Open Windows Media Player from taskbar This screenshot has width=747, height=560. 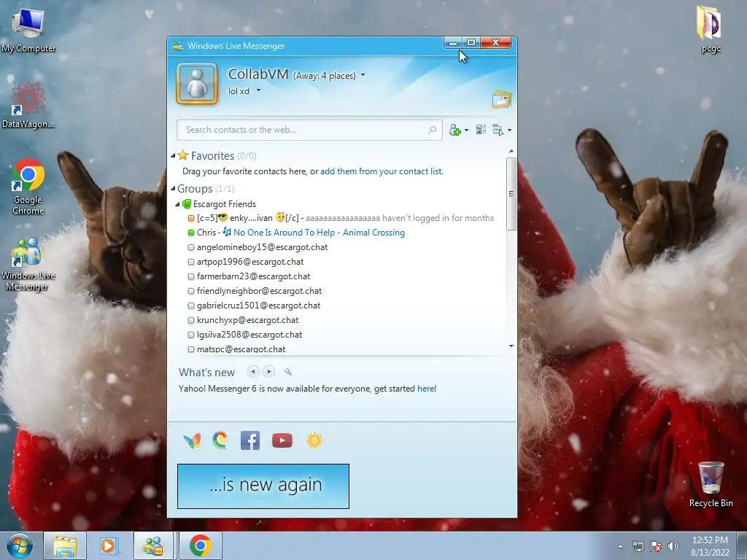(109, 545)
